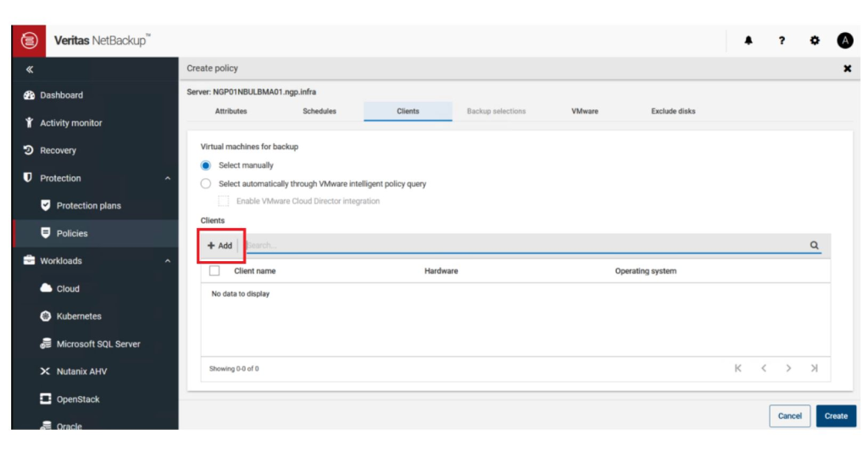Open the help question mark
The height and width of the screenshot is (468, 868).
(782, 41)
